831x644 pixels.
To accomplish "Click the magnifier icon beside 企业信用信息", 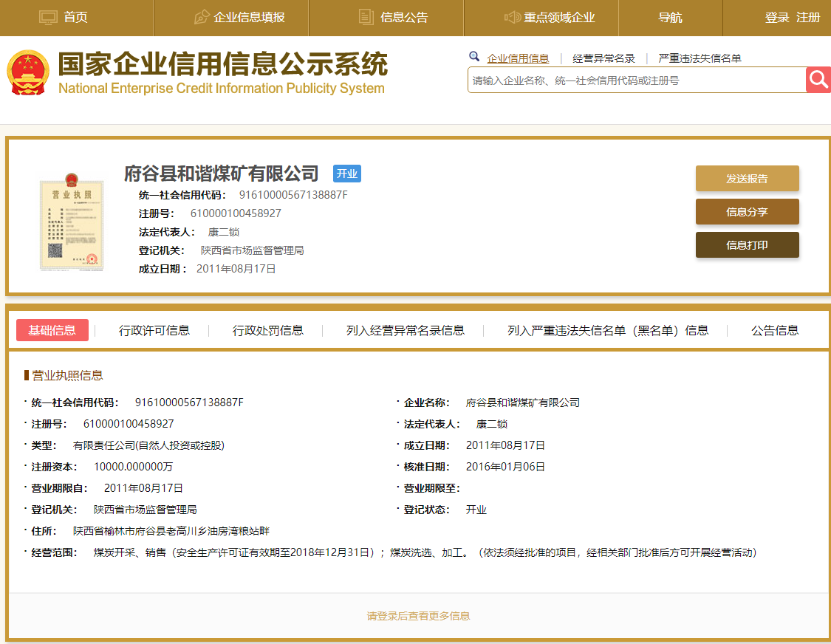I will point(474,57).
